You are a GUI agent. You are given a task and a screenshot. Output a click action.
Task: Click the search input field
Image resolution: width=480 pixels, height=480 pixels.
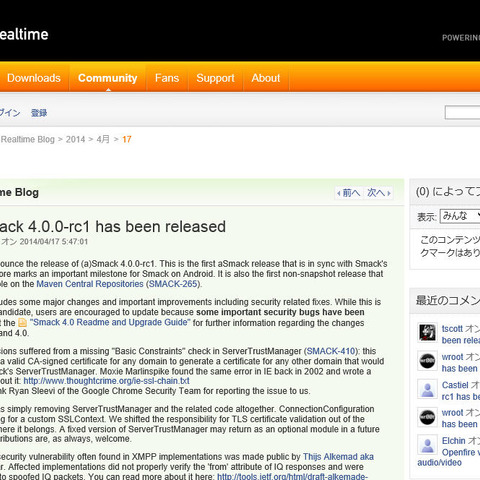(x=463, y=113)
